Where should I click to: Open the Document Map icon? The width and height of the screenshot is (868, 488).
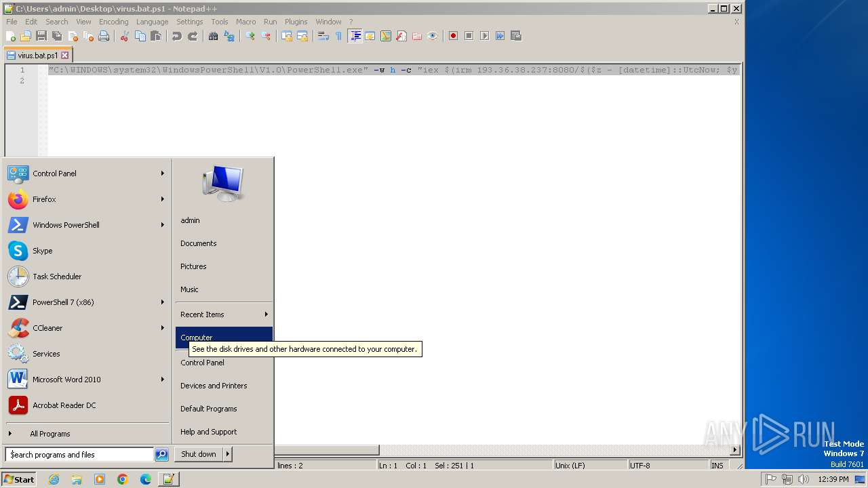[386, 36]
